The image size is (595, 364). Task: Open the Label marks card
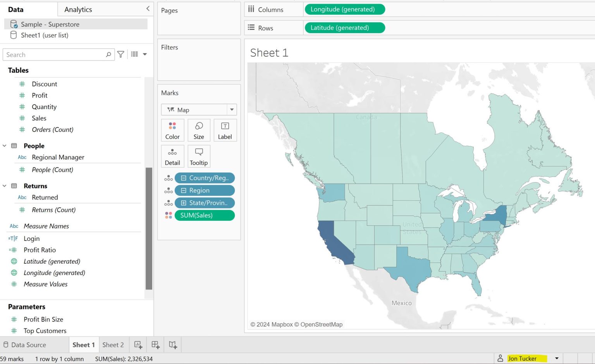point(225,130)
